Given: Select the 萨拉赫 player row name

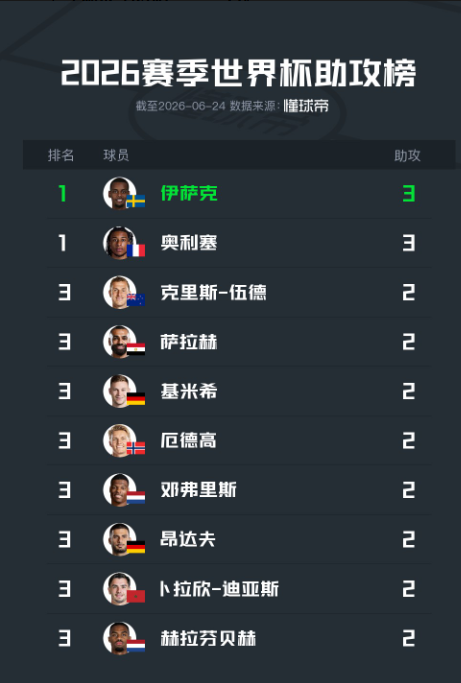Looking at the screenshot, I should pyautogui.click(x=189, y=342).
